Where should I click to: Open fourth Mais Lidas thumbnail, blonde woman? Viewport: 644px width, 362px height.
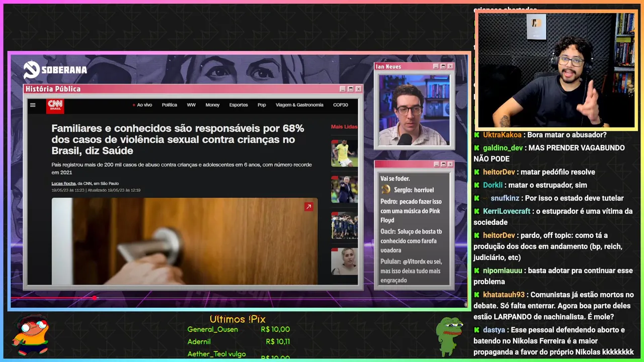344,261
